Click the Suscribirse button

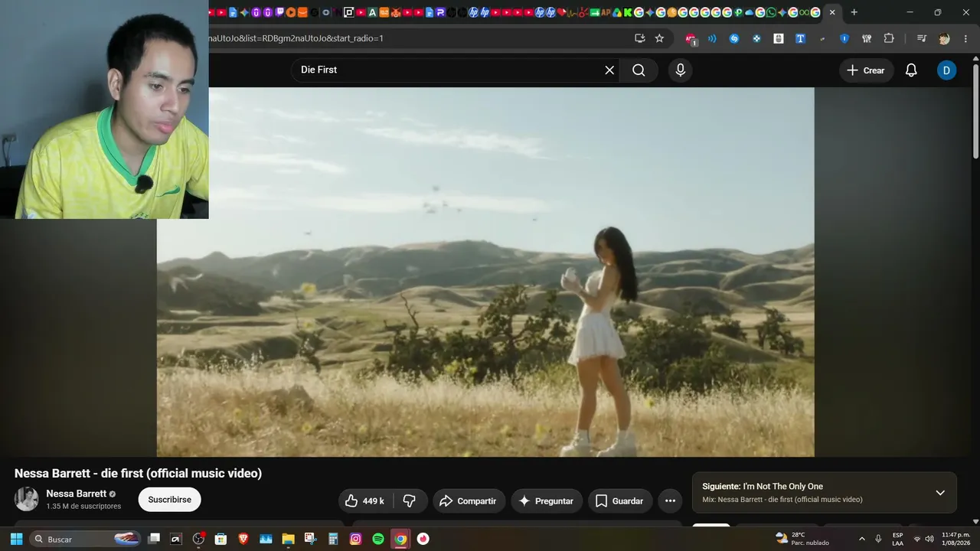[x=169, y=500]
